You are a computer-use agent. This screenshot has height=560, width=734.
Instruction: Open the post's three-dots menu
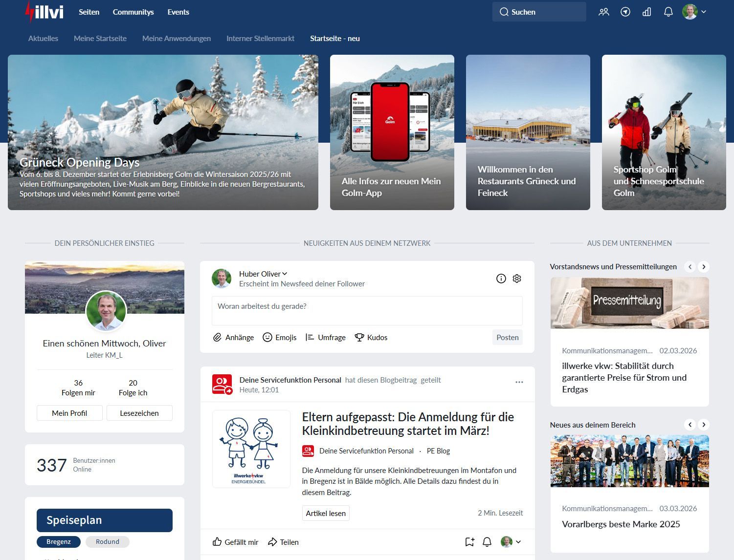[x=519, y=382]
